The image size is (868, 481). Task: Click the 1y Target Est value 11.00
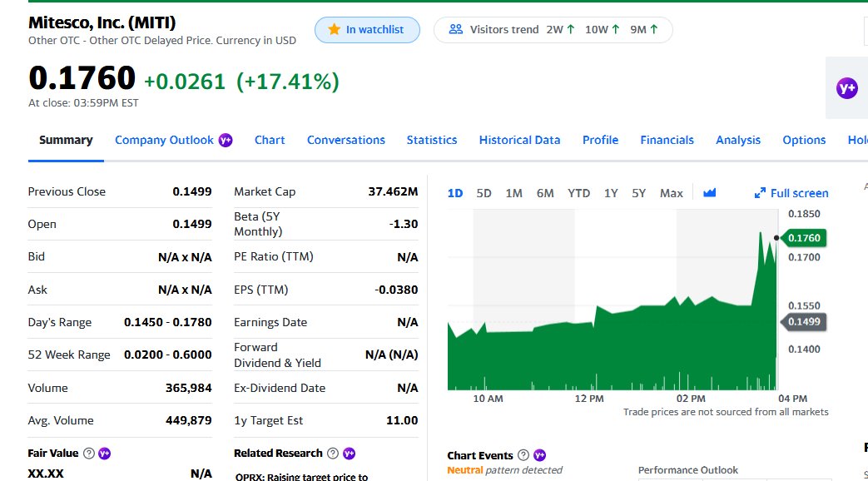coord(402,421)
